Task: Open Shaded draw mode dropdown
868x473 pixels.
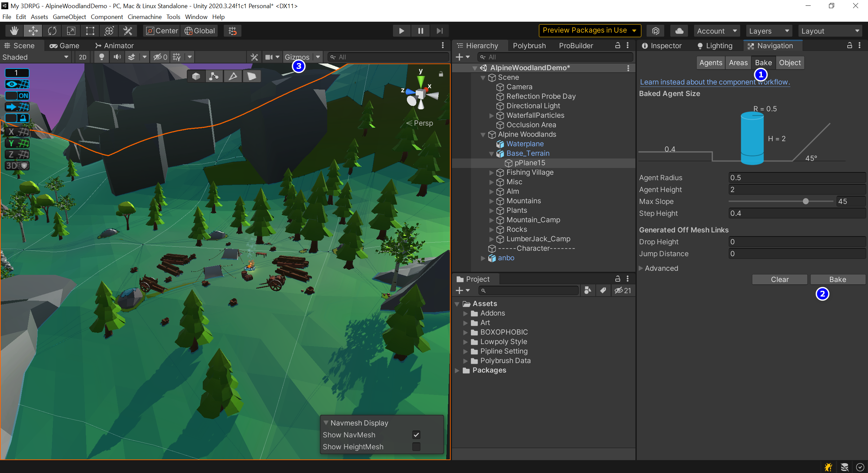Action: click(35, 57)
